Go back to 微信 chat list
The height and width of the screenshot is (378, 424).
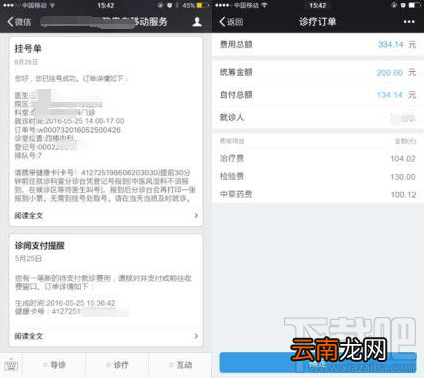(x=19, y=22)
